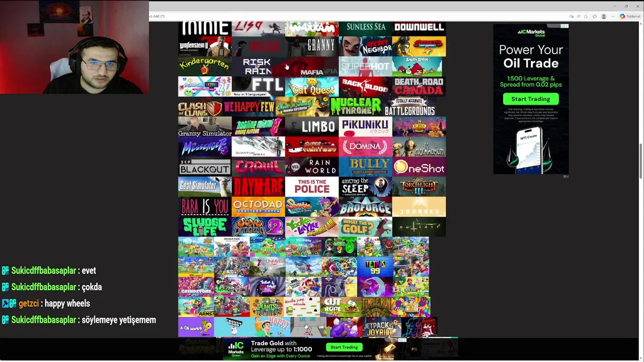Select the Inside game tile
The width and height of the screenshot is (644, 362).
[258, 47]
